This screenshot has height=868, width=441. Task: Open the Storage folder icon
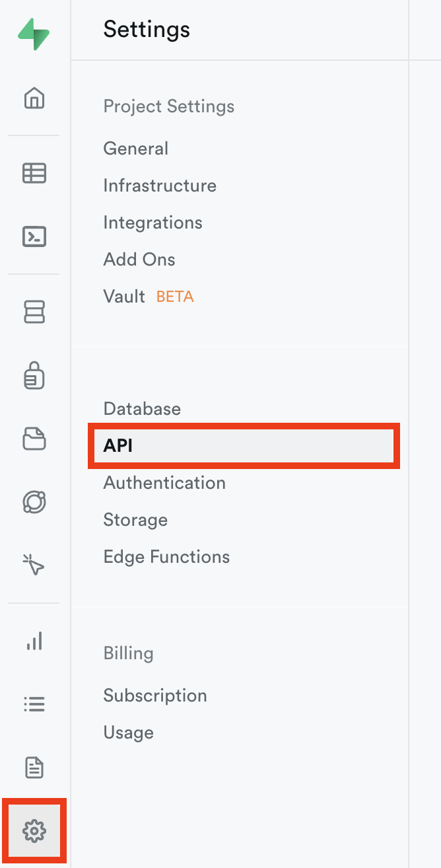(x=34, y=439)
